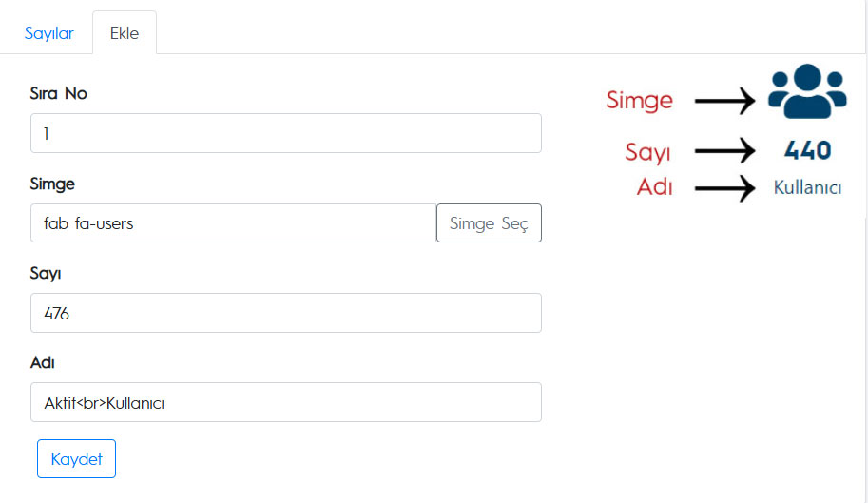Click the arrow next to red Sayı label
Screen dimensions: 868x503
[724, 150]
